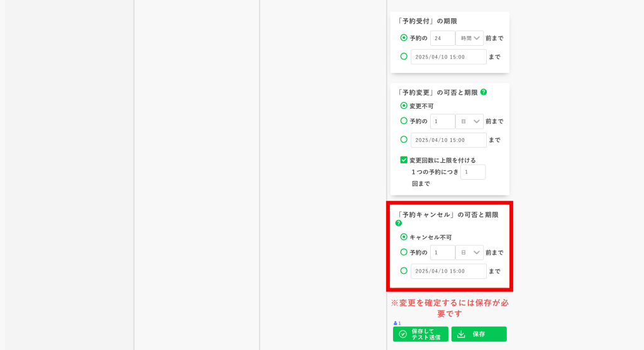This screenshot has width=644, height=350.
Task: Untick the 変更回数に上限を付ける checkbox
Action: (404, 160)
